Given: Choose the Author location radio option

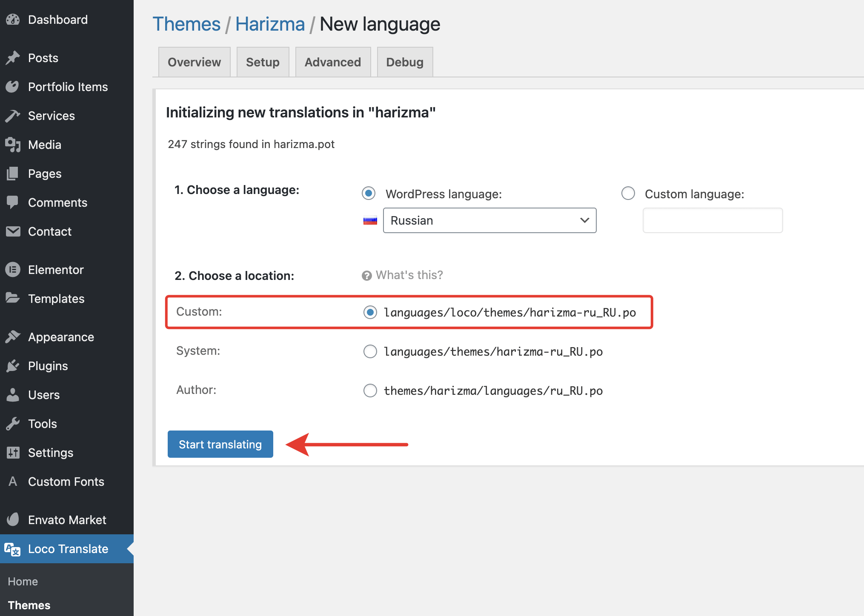Looking at the screenshot, I should 370,391.
